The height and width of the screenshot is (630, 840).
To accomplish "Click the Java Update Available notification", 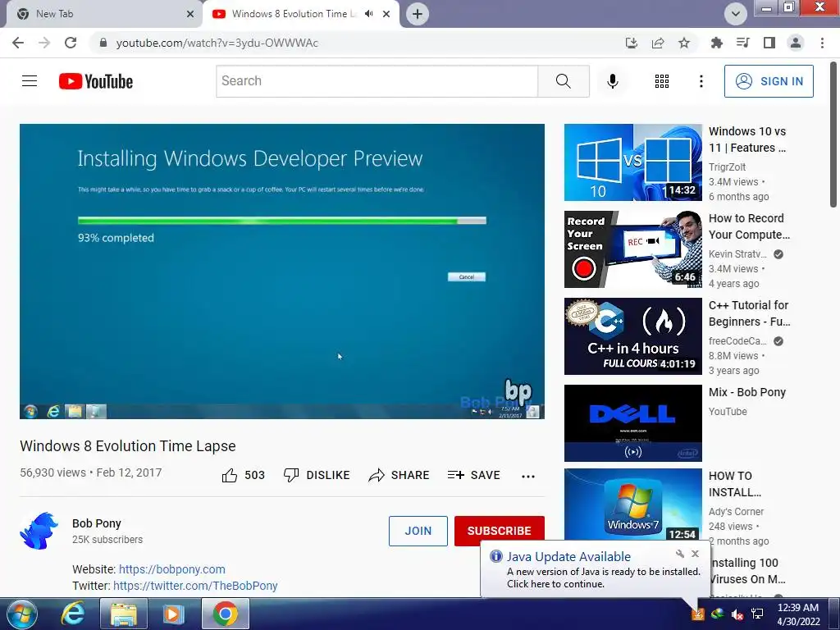I will click(x=596, y=569).
